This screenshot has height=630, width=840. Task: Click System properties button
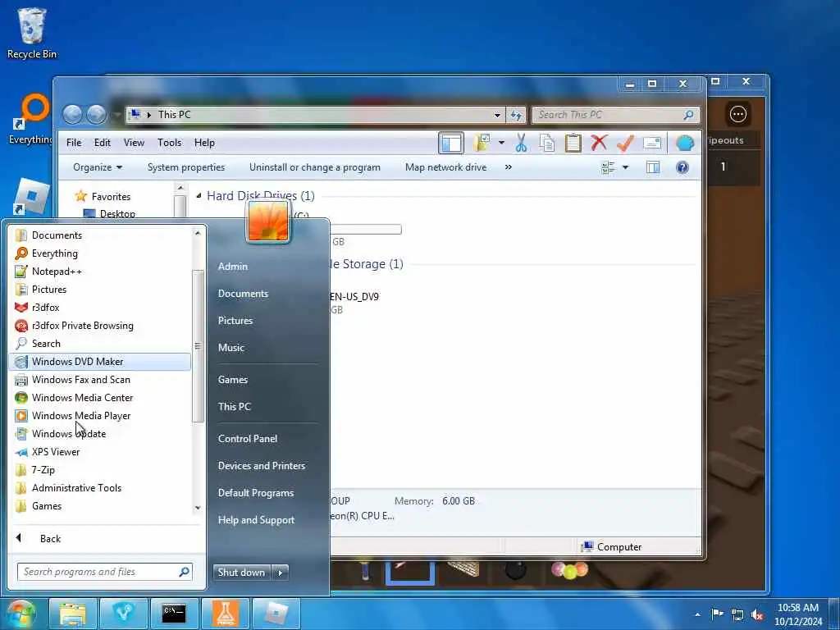186,167
